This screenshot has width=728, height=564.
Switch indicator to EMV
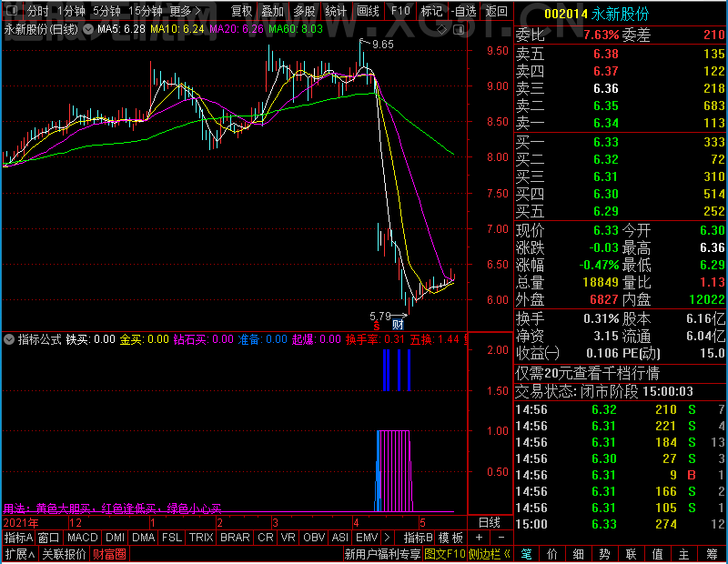click(x=367, y=538)
